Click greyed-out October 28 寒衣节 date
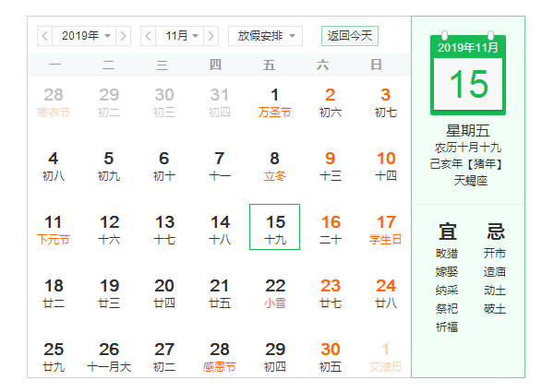554x392 pixels. point(54,101)
